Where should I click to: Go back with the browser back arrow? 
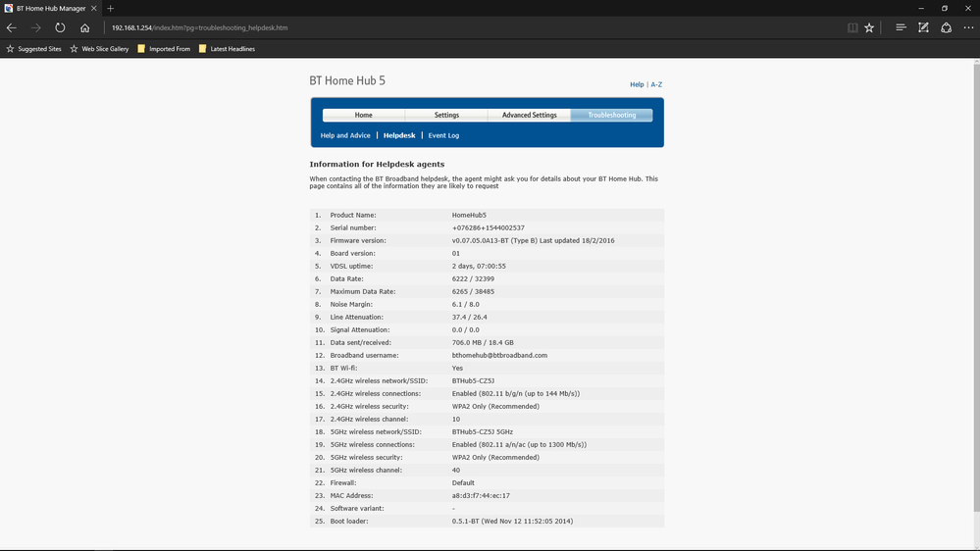click(11, 27)
